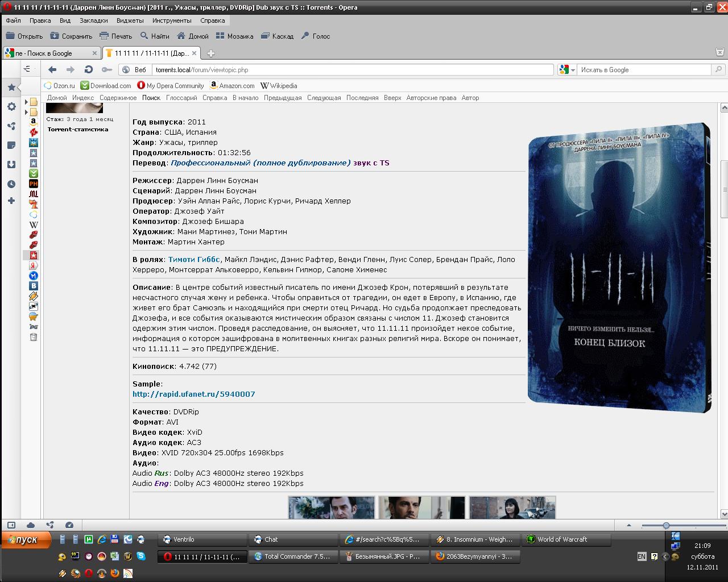Screen dimensions: 728x582
Task: Click the Каскад toolbar button
Action: [278, 36]
